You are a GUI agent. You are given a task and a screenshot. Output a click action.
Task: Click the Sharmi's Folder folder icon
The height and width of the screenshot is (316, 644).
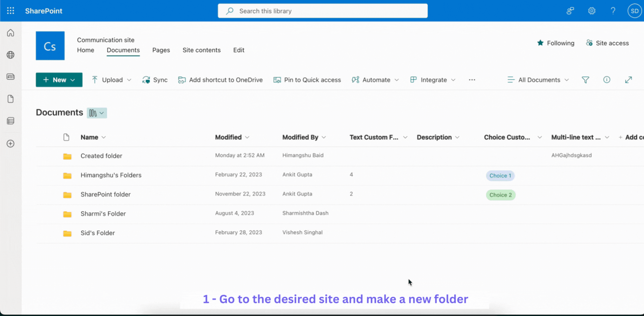[67, 214]
